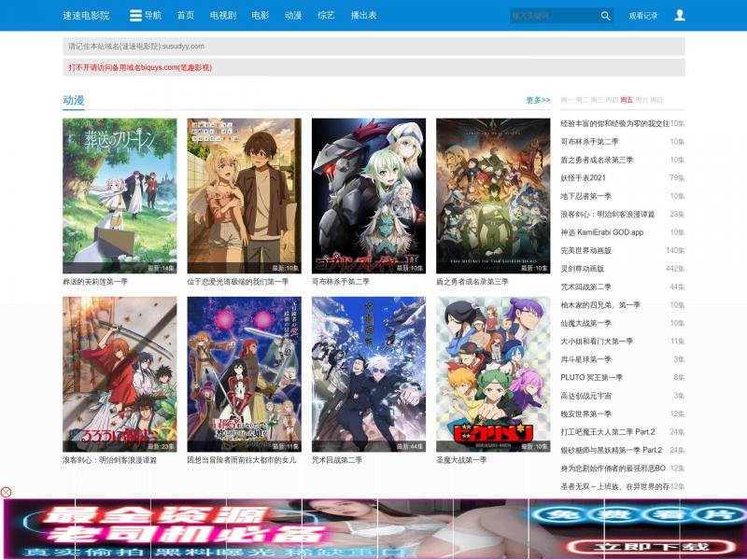Focus the keyword search input field
Screen dimensions: 747x560
point(554,16)
